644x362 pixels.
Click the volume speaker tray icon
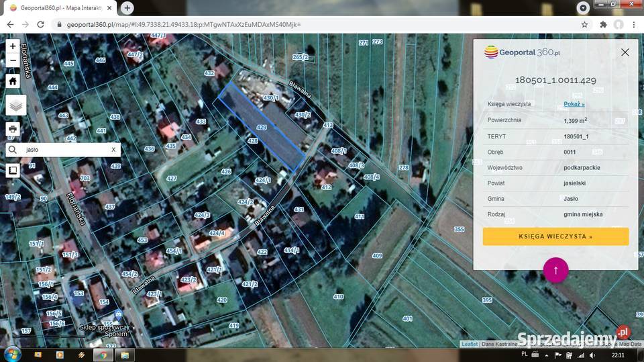[x=592, y=355]
